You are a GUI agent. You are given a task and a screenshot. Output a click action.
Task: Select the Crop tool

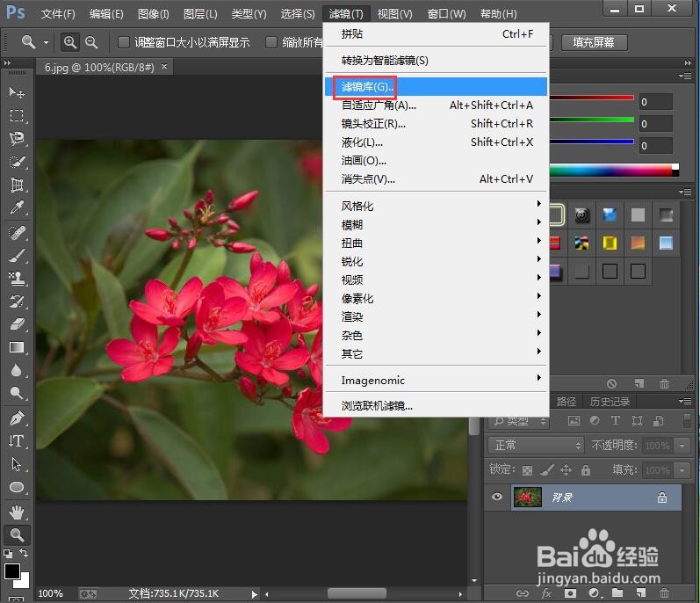[17, 185]
